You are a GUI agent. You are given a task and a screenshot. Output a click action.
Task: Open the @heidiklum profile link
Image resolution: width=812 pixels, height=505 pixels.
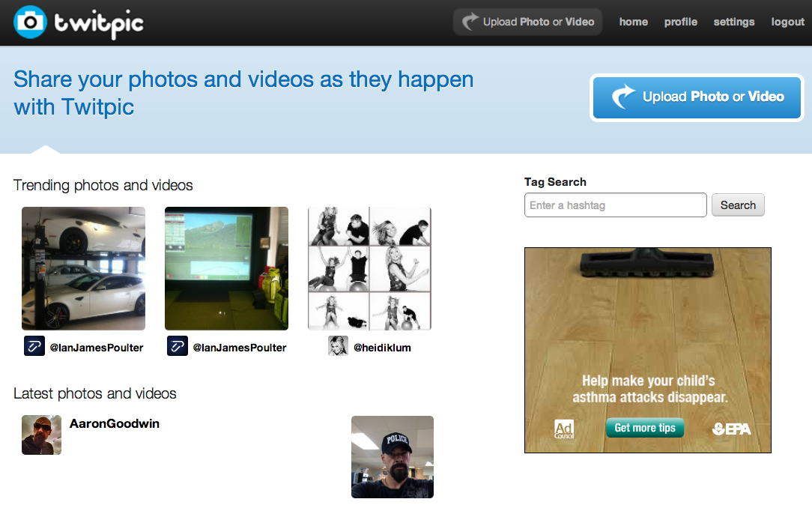tap(382, 348)
